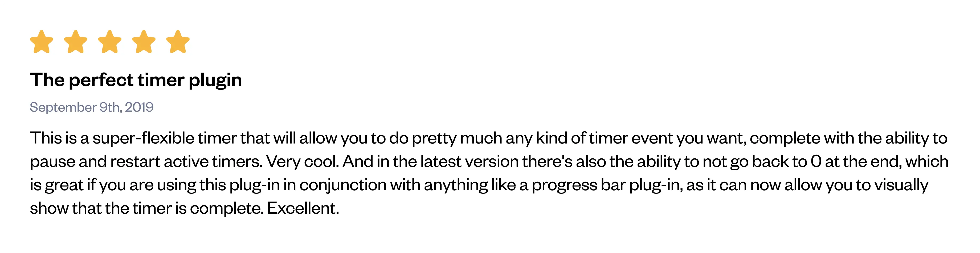Click the second rating star

pos(76,42)
